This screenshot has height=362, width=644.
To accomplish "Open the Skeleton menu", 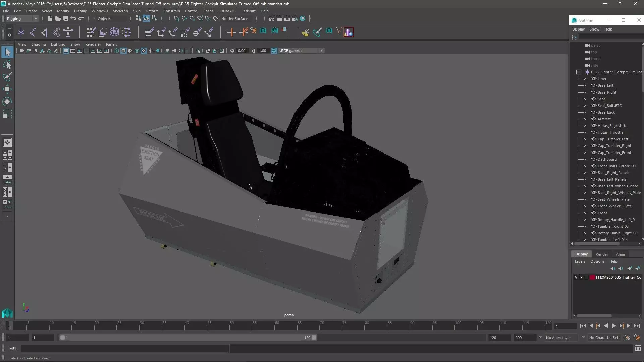I will (x=120, y=11).
